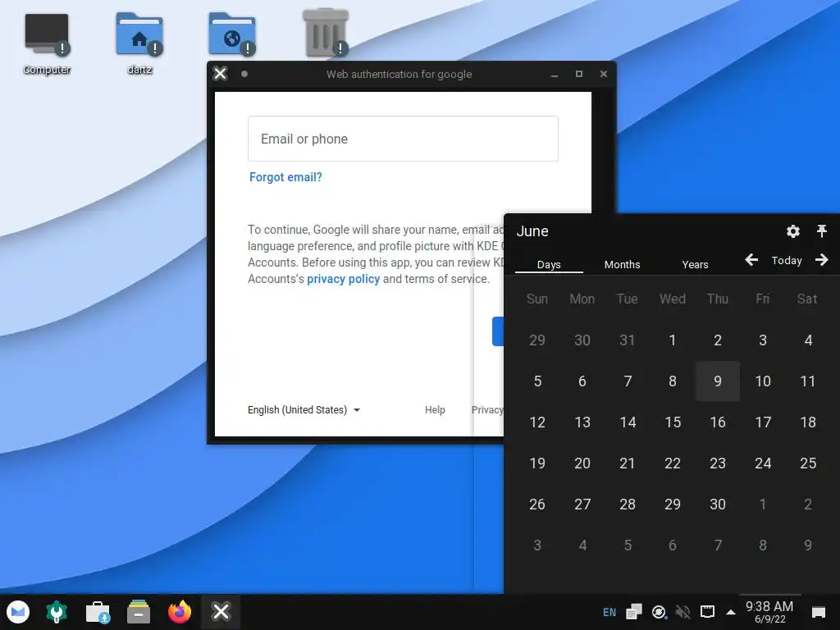The height and width of the screenshot is (630, 840).
Task: Launch Firefox from the taskbar
Action: click(x=180, y=612)
